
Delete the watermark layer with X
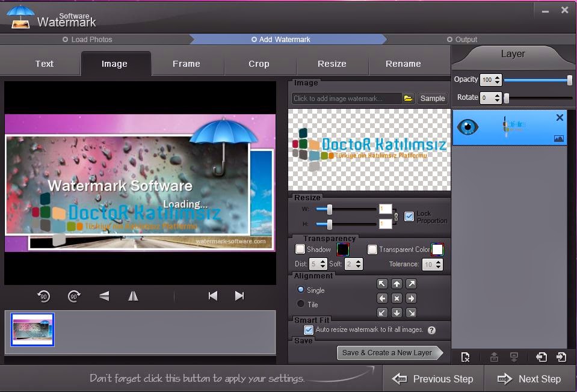560,118
